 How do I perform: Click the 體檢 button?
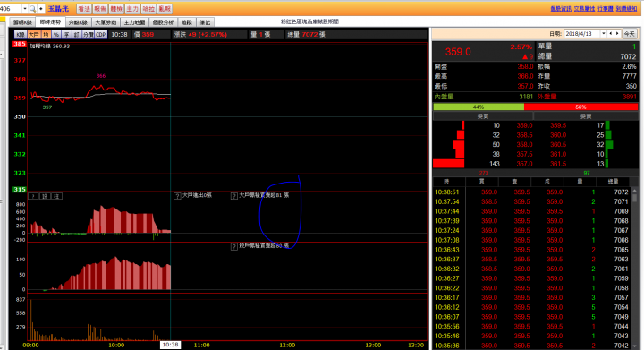pyautogui.click(x=116, y=9)
